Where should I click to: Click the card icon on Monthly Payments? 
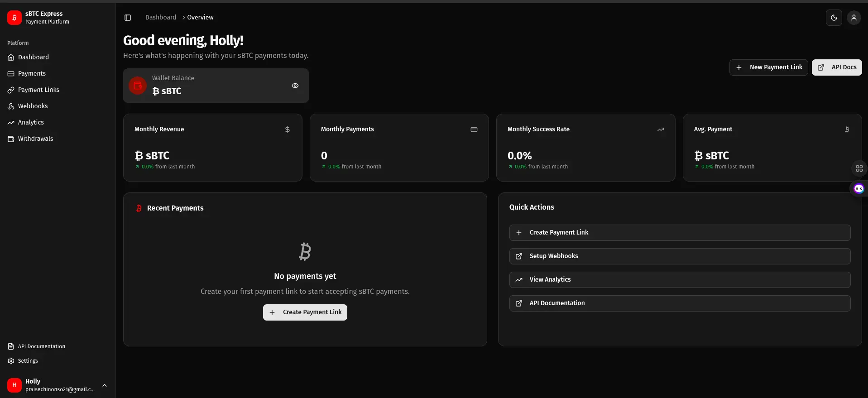pos(474,129)
